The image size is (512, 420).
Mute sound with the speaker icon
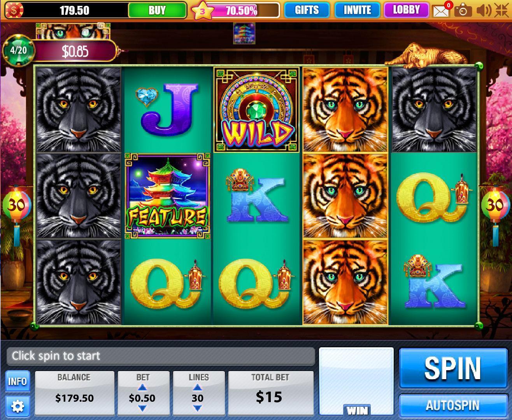483,10
